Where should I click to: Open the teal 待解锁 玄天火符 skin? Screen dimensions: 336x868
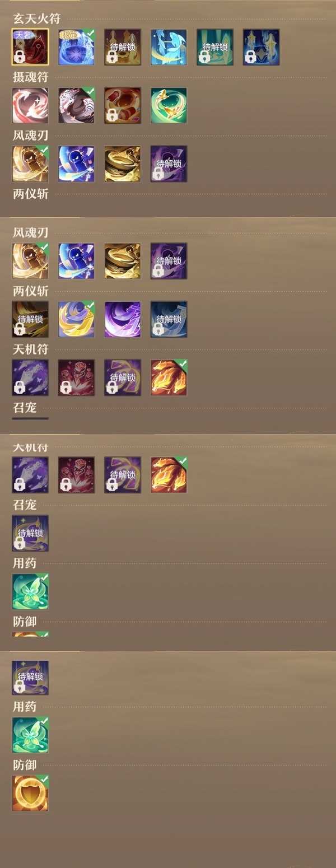pyautogui.click(x=214, y=47)
